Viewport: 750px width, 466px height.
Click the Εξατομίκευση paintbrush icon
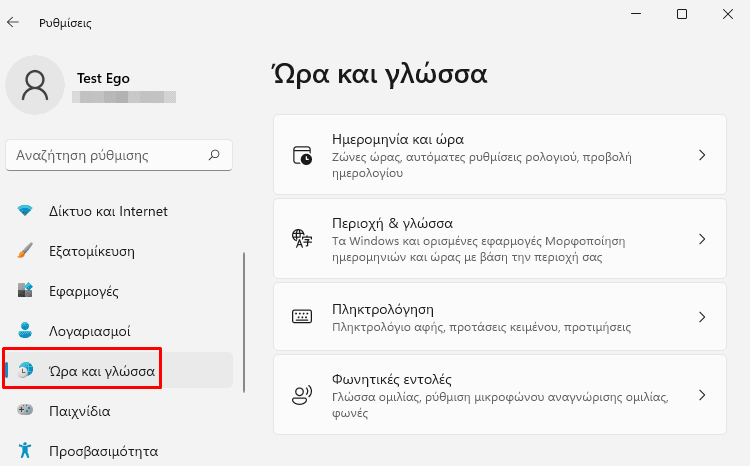[25, 251]
